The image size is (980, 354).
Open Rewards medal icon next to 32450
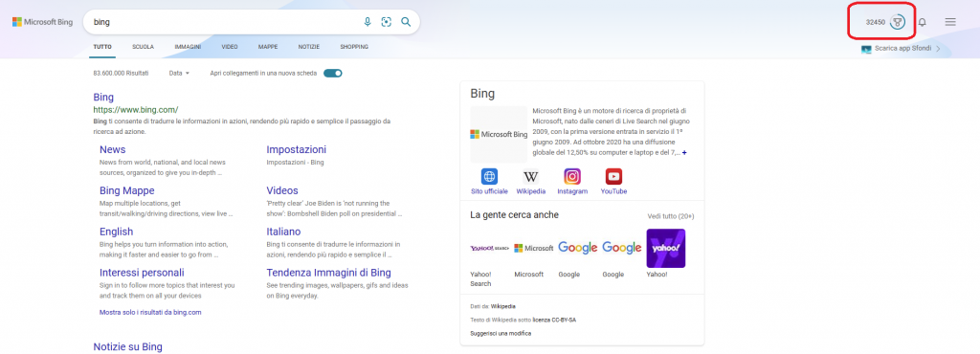898,22
